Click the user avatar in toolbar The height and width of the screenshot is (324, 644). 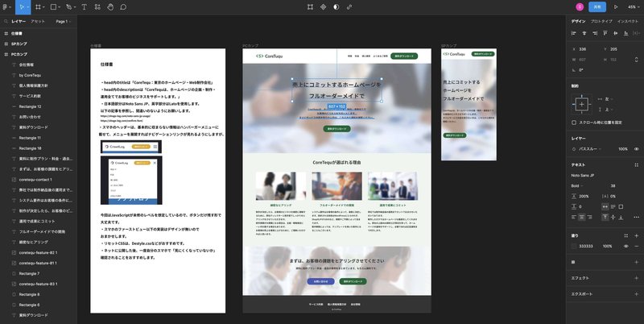[580, 7]
